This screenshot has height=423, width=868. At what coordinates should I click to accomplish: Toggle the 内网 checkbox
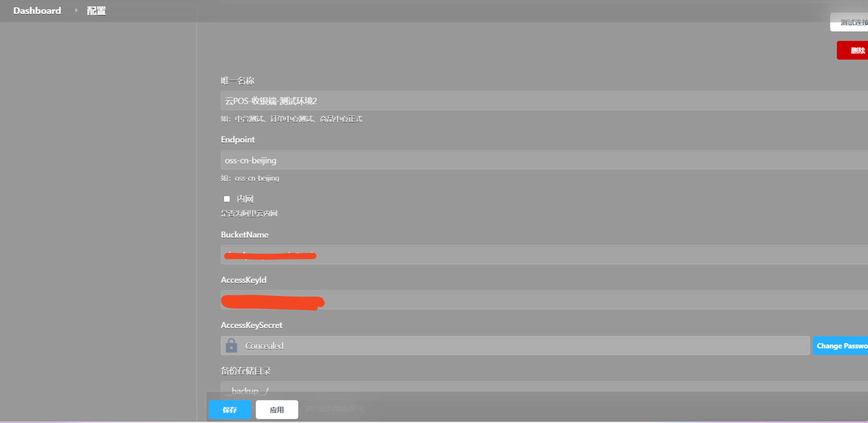pos(227,199)
